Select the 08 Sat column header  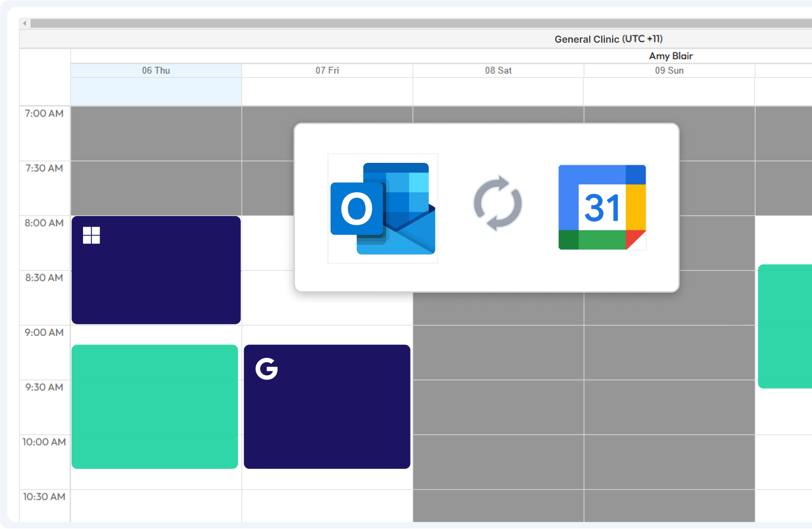click(x=498, y=71)
